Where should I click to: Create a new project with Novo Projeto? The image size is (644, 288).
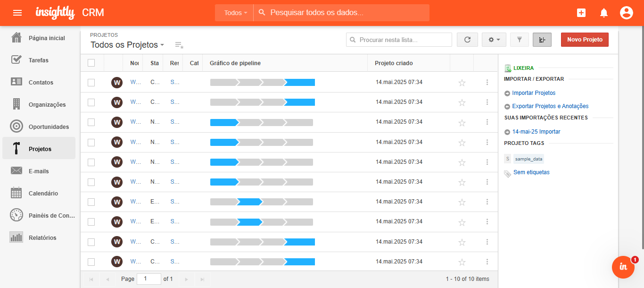585,40
